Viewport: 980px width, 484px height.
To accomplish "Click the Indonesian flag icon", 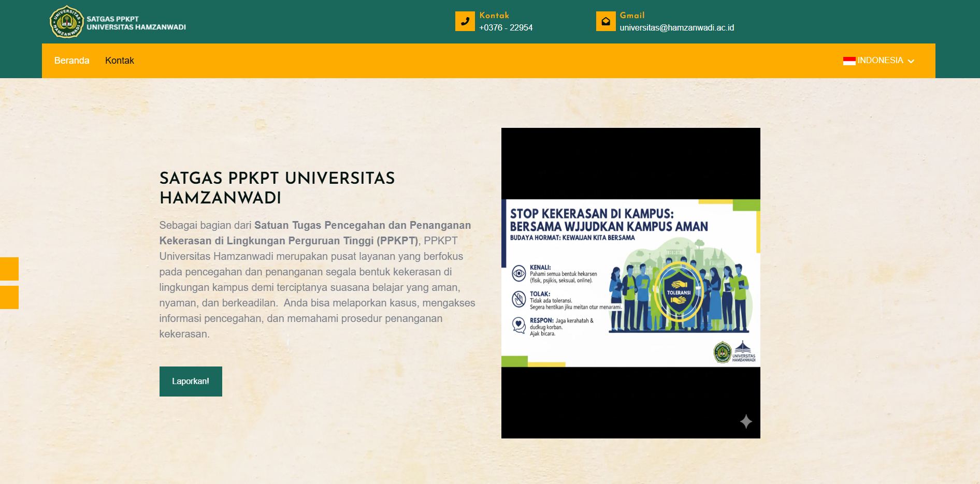I will (849, 61).
